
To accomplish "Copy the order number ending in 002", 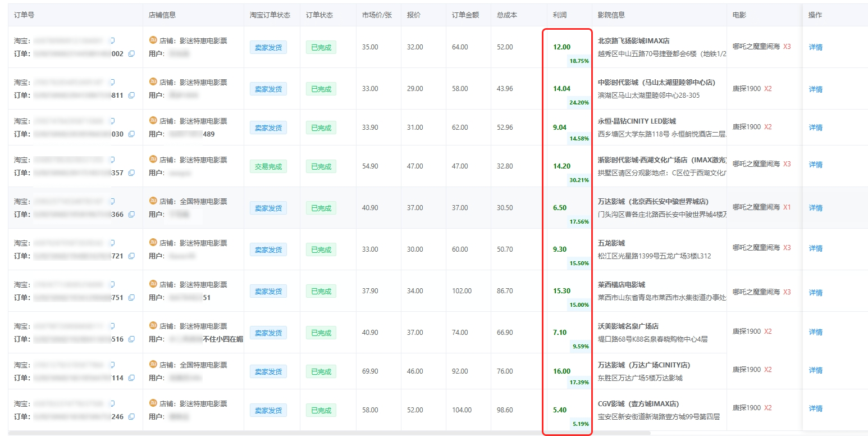I will (x=131, y=54).
